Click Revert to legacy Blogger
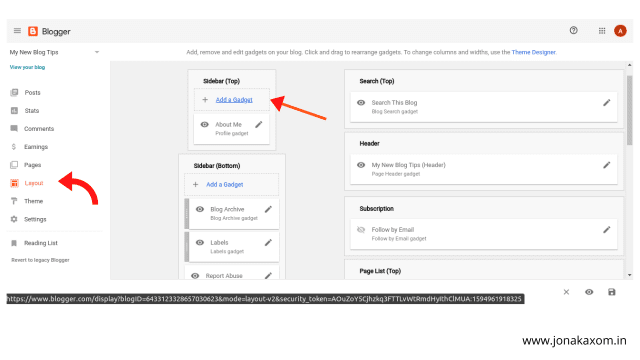This screenshot has height=360, width=640. tap(40, 260)
